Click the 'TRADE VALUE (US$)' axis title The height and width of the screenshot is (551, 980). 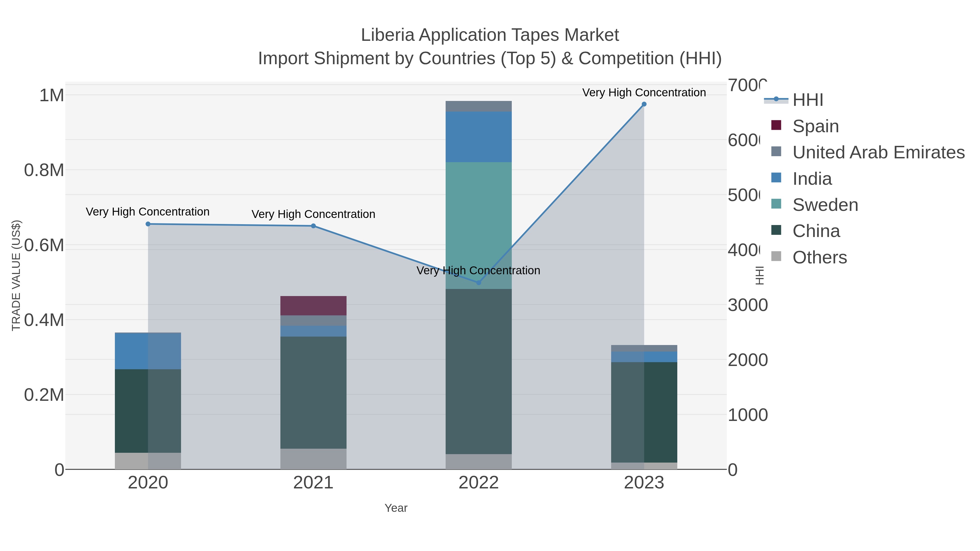pos(16,275)
